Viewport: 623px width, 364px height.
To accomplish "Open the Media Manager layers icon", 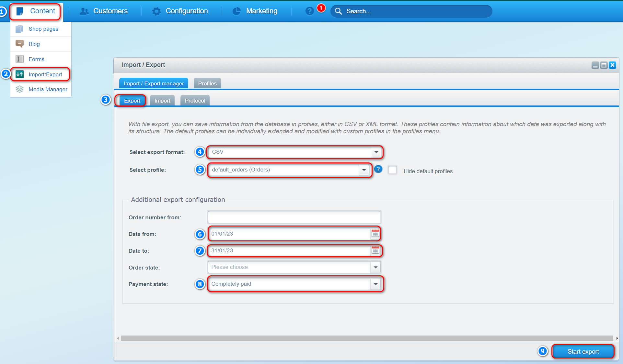I will (19, 89).
